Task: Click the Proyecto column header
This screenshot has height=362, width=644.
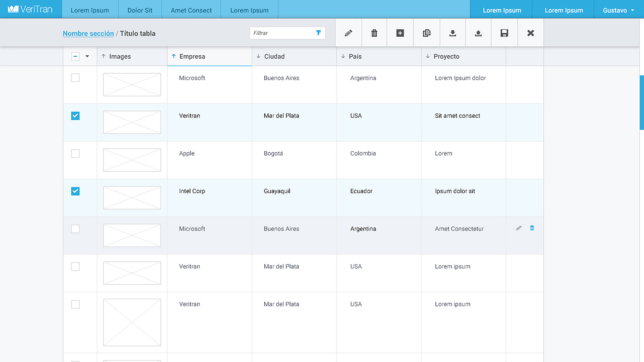Action: coord(464,56)
